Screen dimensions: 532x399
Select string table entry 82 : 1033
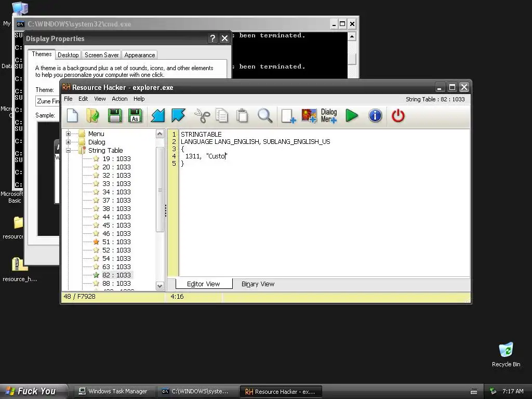[x=116, y=275]
